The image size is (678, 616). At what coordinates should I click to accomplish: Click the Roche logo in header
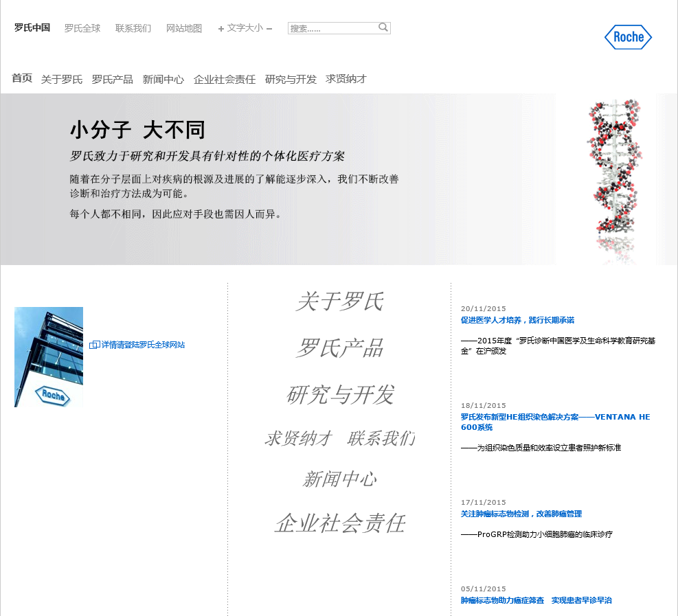[x=628, y=37]
